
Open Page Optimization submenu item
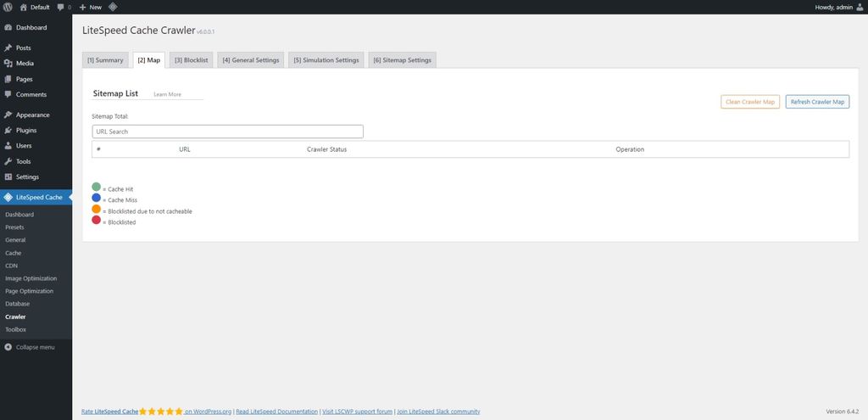(30, 291)
